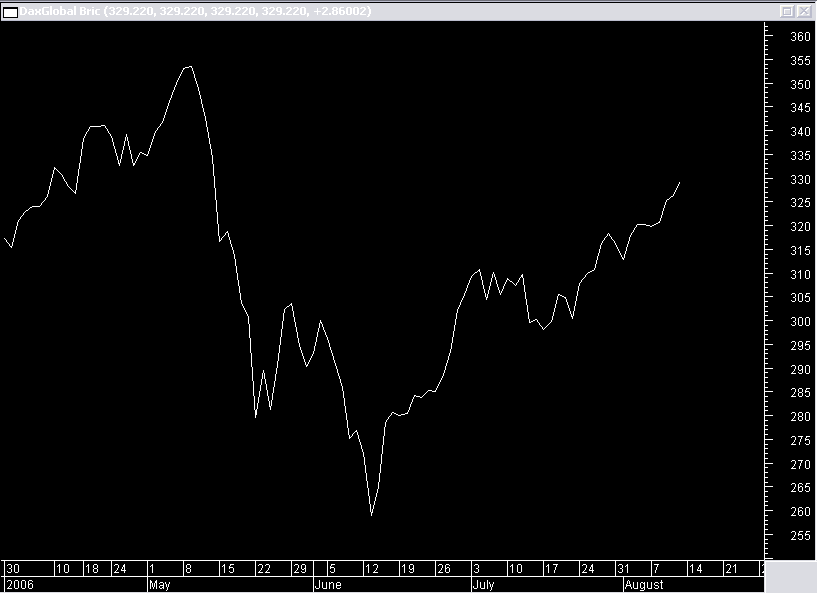Click the 360 price axis label
Image resolution: width=817 pixels, height=593 pixels.
[800, 36]
